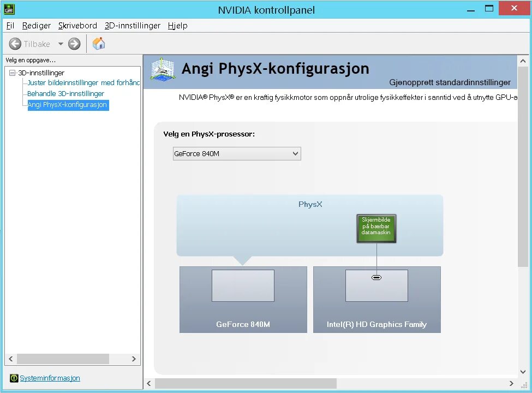Open the Systeminformasjon link

50,378
